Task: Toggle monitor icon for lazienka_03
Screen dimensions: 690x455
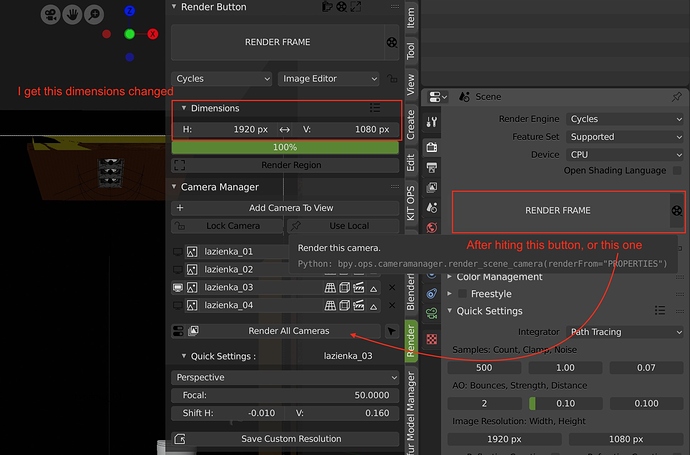Action: click(x=178, y=288)
